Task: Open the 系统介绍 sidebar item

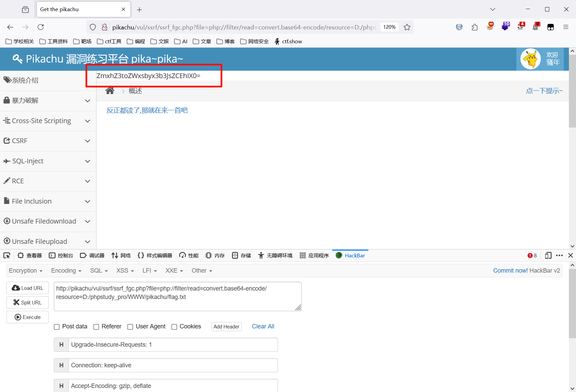Action: coord(48,80)
